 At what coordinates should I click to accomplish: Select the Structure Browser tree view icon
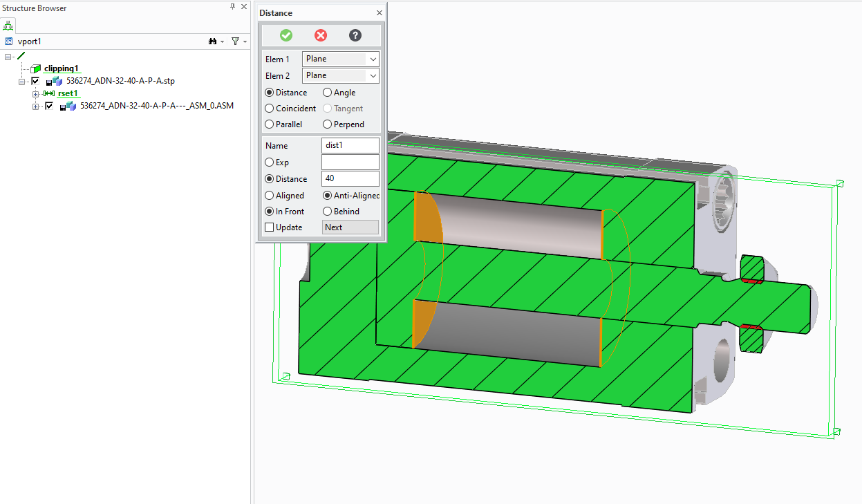pyautogui.click(x=8, y=25)
